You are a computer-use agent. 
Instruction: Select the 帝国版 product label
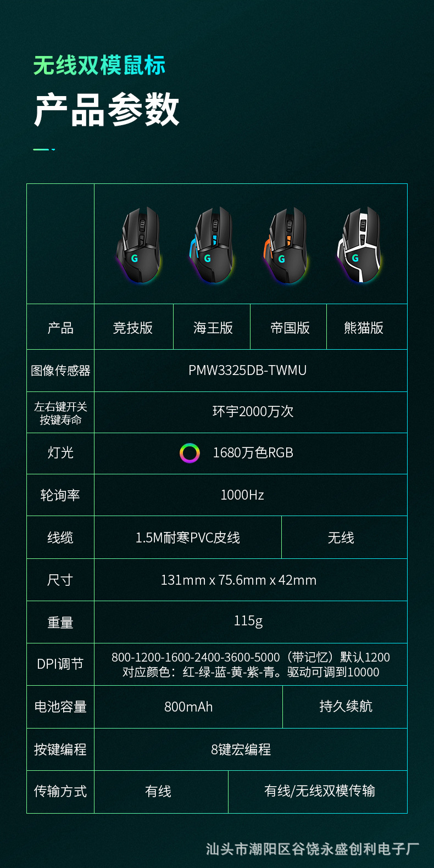(x=290, y=328)
